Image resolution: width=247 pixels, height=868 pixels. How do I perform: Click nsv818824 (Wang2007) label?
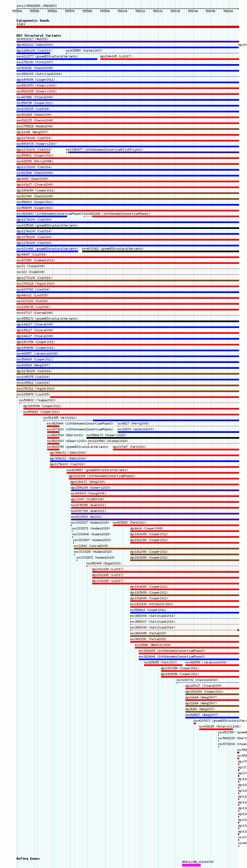[x=33, y=365]
